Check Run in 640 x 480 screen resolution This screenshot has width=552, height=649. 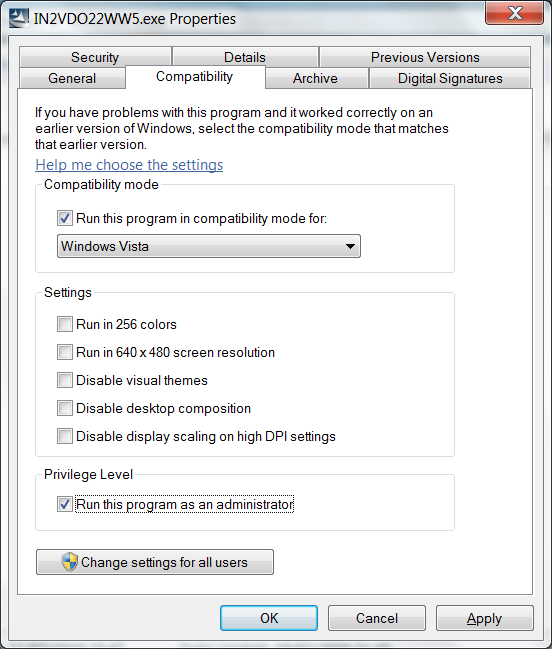(x=65, y=352)
